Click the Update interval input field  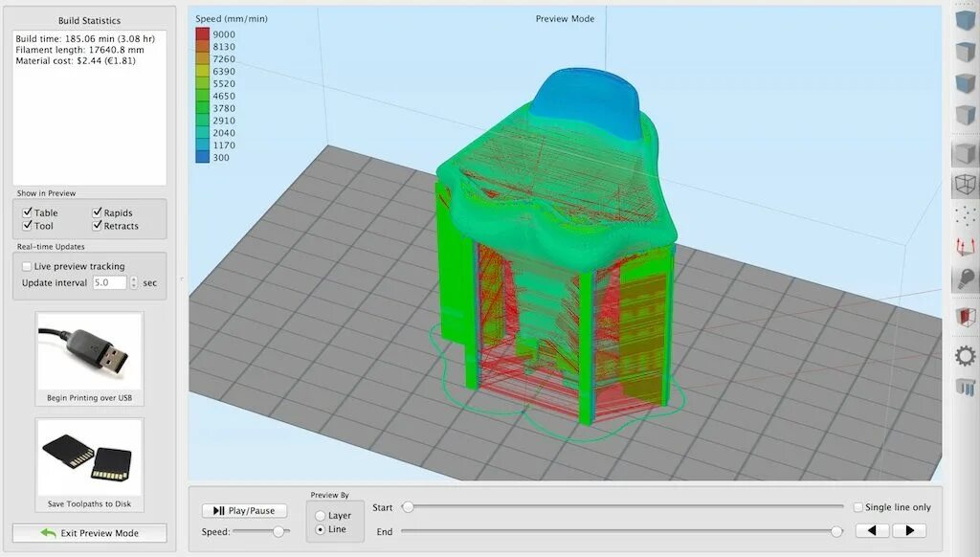[112, 282]
